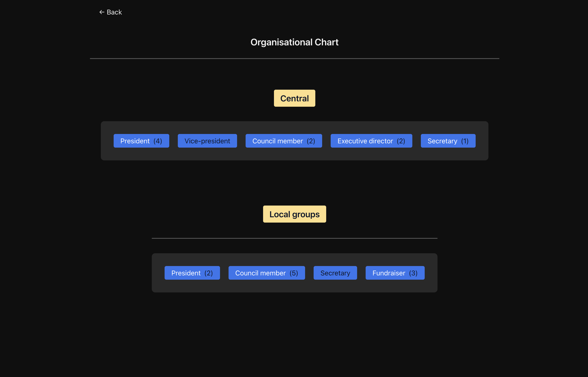This screenshot has width=588, height=377.
Task: Click the (2) count on Executive director
Action: point(401,141)
